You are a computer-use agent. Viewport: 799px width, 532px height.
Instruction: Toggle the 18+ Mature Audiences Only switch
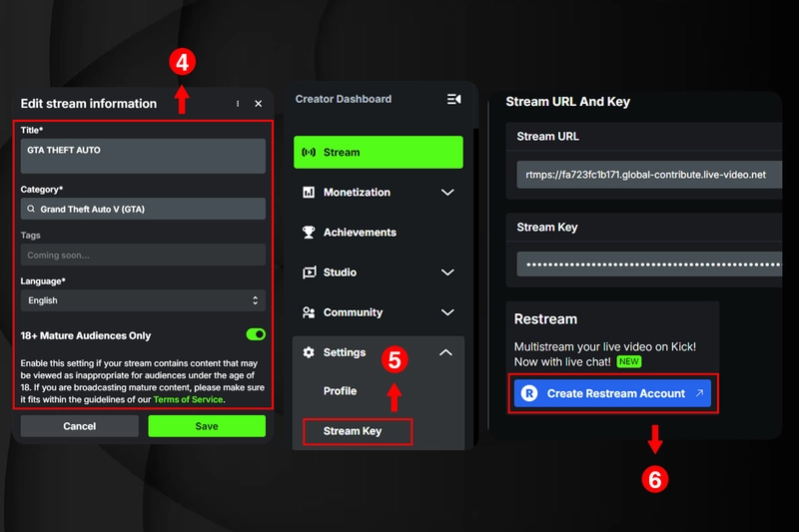256,334
